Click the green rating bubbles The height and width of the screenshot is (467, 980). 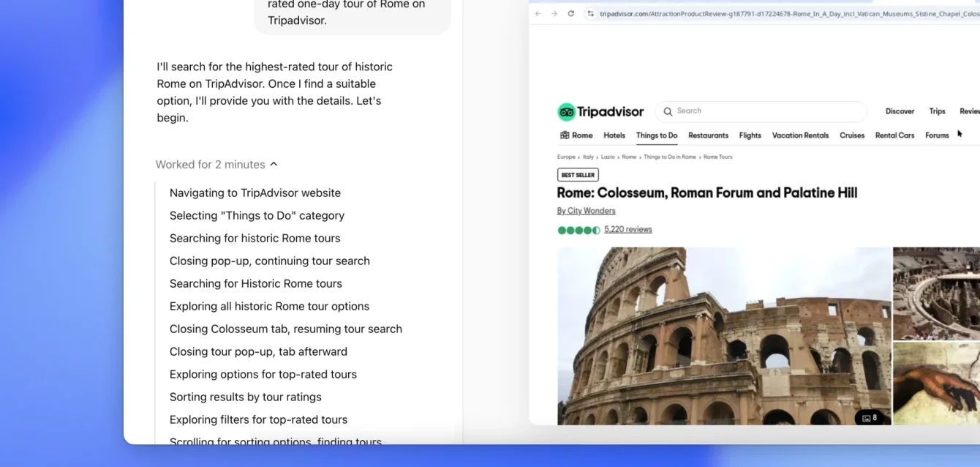click(x=578, y=230)
